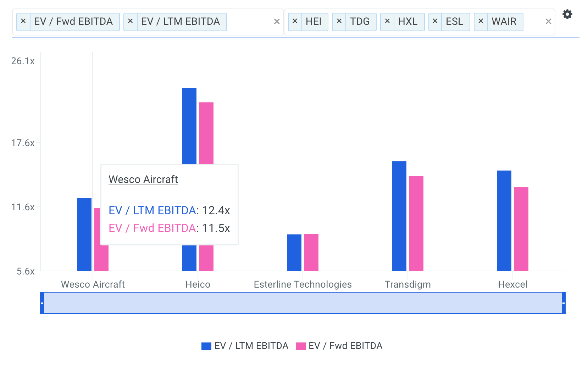The height and width of the screenshot is (366, 588).
Task: Clear all selected tickers
Action: point(548,22)
